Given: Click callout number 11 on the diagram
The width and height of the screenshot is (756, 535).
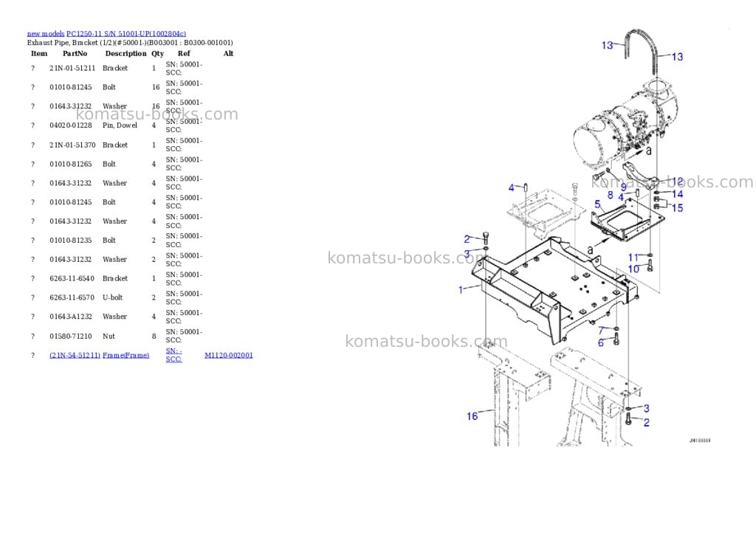Looking at the screenshot, I should point(633,258).
